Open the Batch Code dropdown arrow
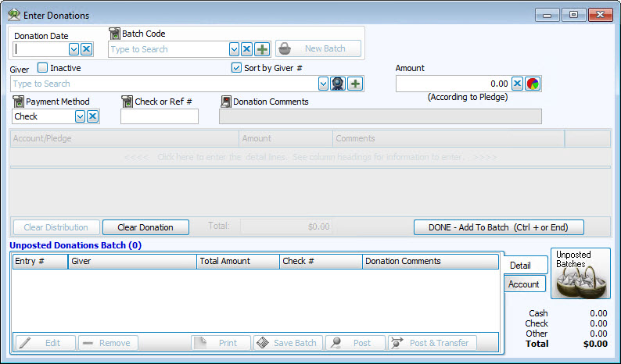This screenshot has height=364, width=621. click(x=234, y=49)
